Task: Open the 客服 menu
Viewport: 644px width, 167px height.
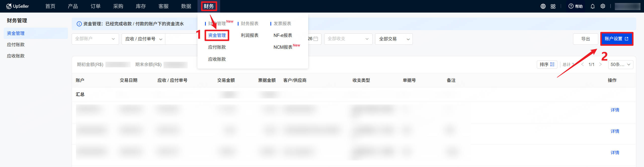Action: pyautogui.click(x=163, y=6)
